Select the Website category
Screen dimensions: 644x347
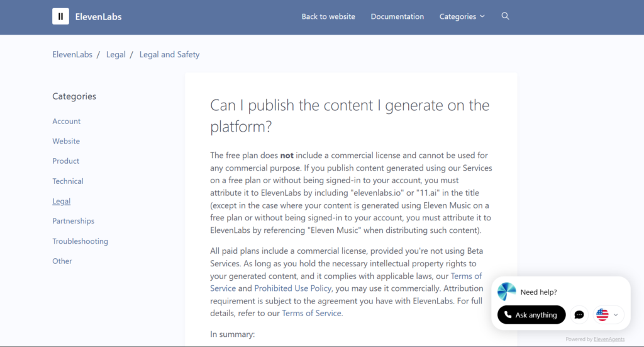pyautogui.click(x=66, y=141)
